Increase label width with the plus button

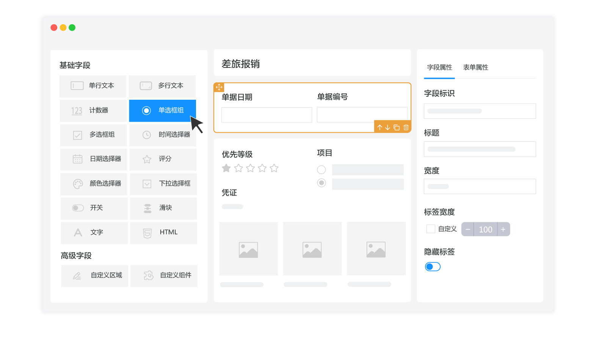pos(503,229)
